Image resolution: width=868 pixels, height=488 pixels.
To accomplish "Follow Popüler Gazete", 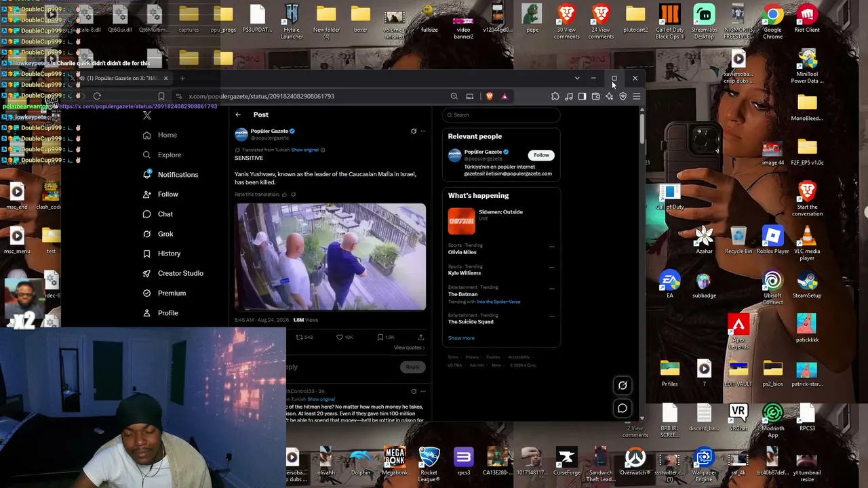I will 541,155.
